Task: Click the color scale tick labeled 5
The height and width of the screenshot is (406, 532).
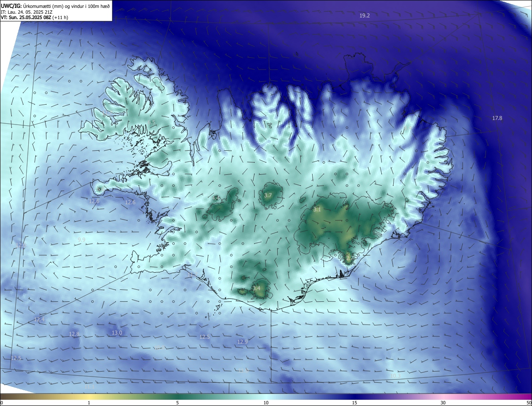Action: point(177,403)
